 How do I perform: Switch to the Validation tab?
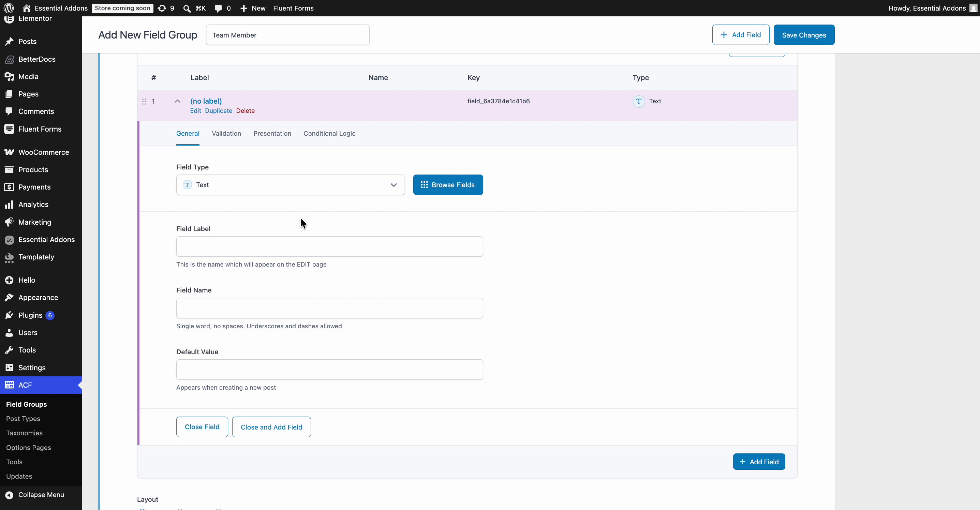(226, 134)
